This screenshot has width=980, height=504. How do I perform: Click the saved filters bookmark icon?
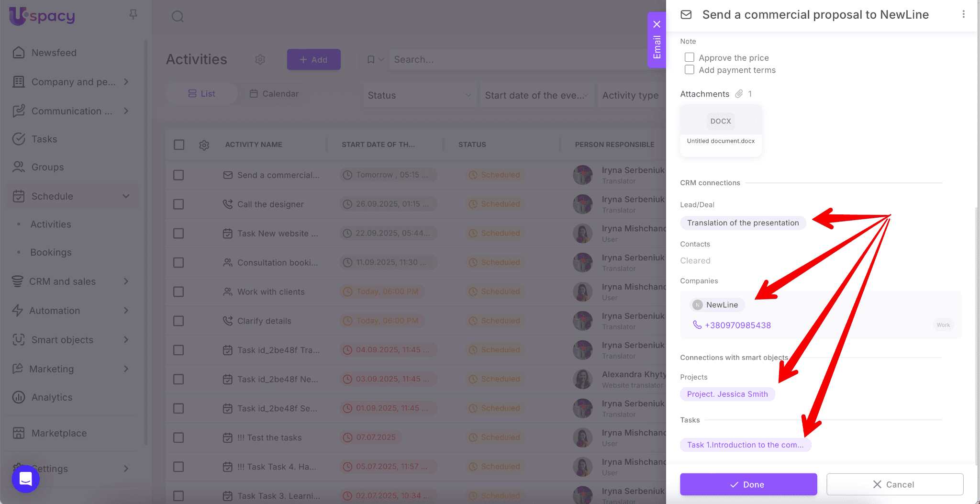[x=371, y=59]
